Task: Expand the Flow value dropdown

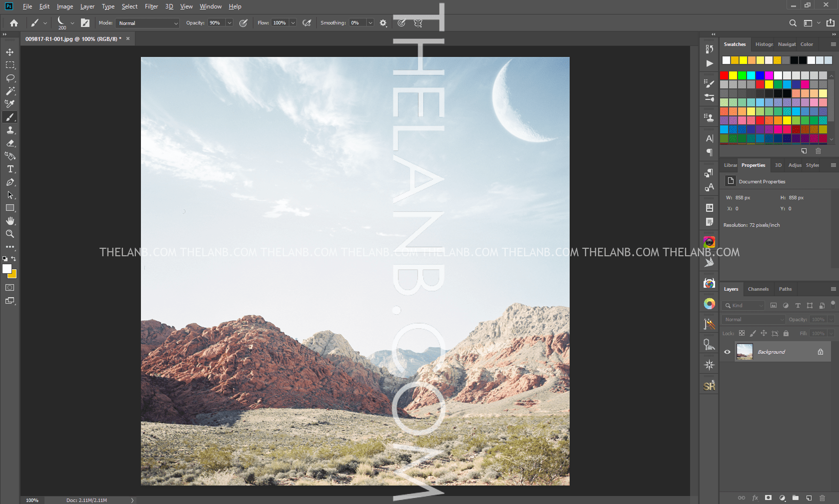Action: 293,23
